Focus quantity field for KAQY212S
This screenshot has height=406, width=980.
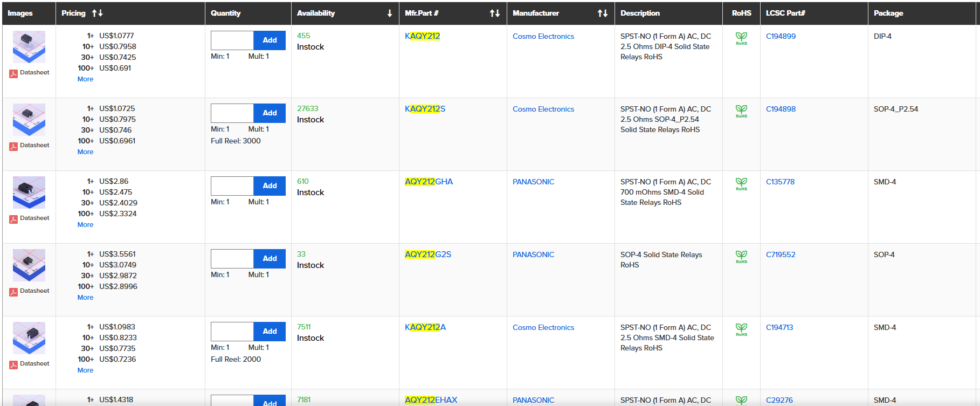(x=232, y=113)
